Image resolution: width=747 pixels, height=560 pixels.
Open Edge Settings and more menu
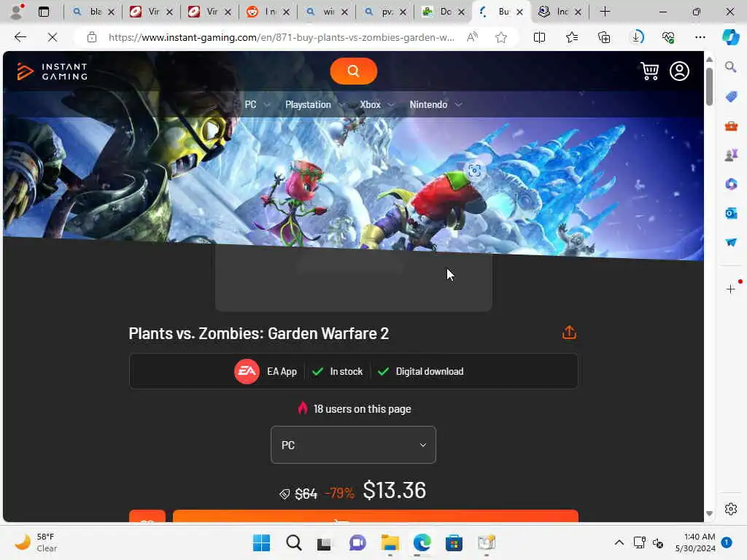click(x=700, y=37)
